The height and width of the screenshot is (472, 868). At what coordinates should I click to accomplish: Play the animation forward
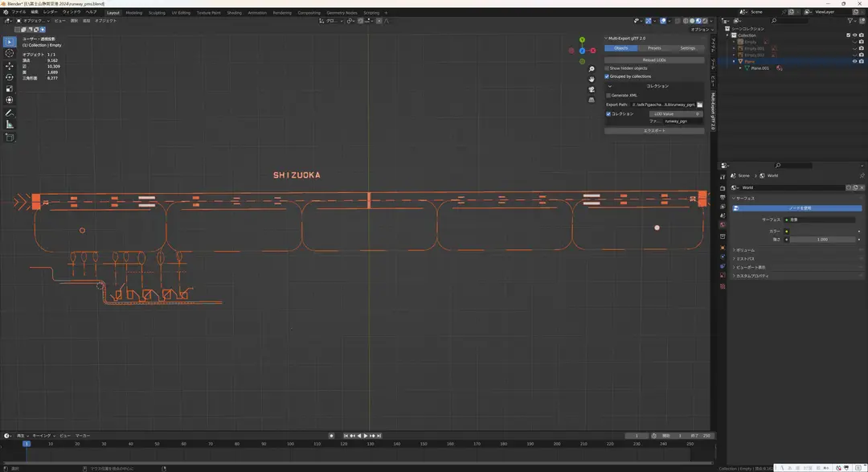[x=366, y=436]
